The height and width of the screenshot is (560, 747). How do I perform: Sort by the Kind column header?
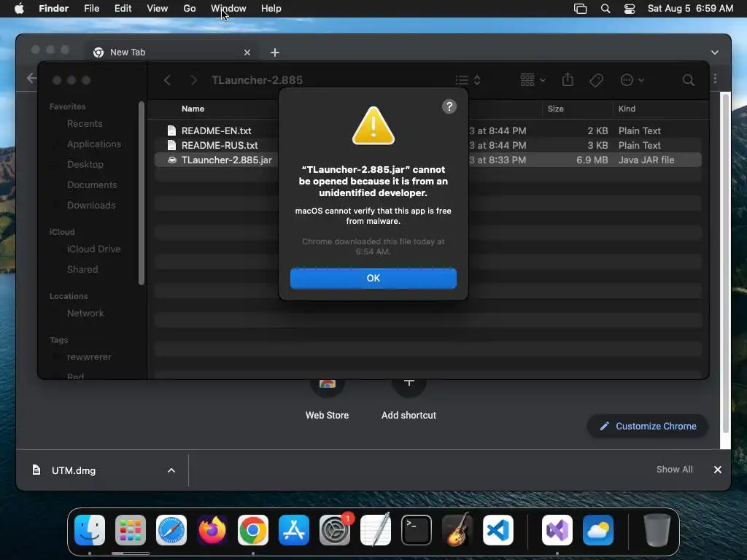[627, 109]
